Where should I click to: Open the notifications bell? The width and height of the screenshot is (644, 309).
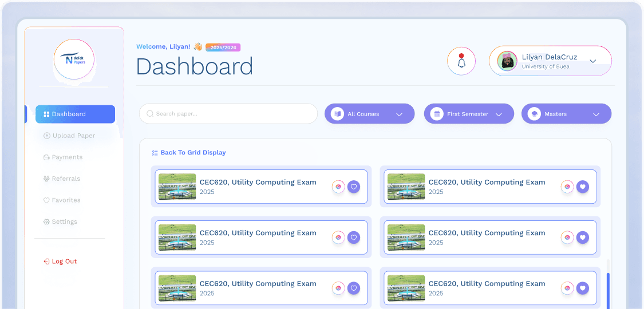(461, 61)
